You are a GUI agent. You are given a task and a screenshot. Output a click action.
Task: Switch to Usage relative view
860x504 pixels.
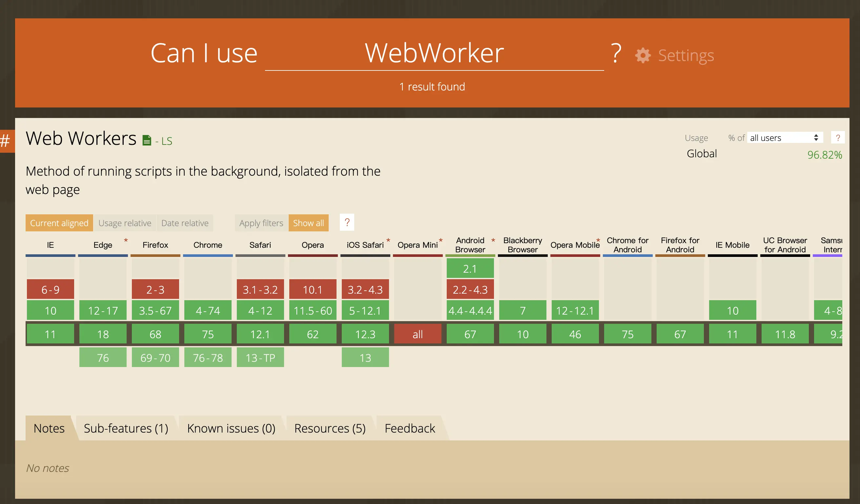pyautogui.click(x=125, y=223)
